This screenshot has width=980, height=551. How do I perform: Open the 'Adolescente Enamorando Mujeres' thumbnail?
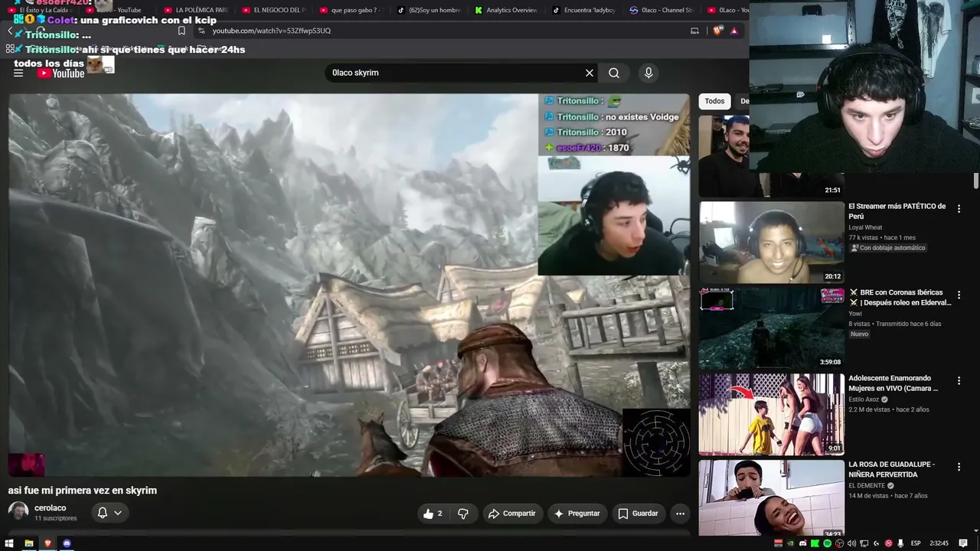point(772,415)
